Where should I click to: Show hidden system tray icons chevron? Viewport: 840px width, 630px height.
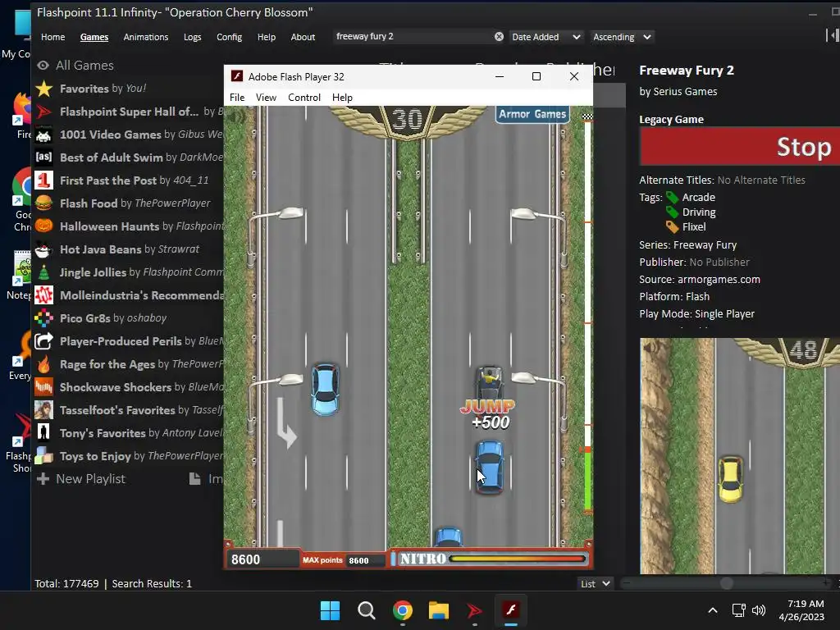(713, 610)
